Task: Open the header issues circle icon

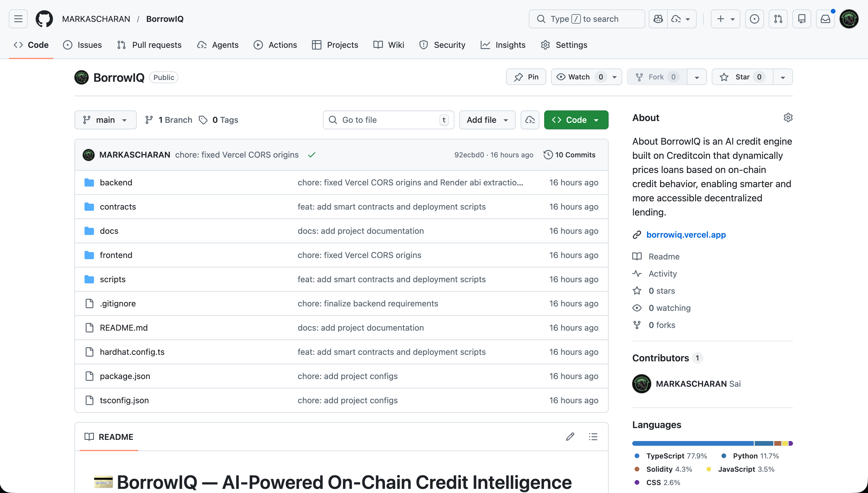Action: click(x=755, y=19)
